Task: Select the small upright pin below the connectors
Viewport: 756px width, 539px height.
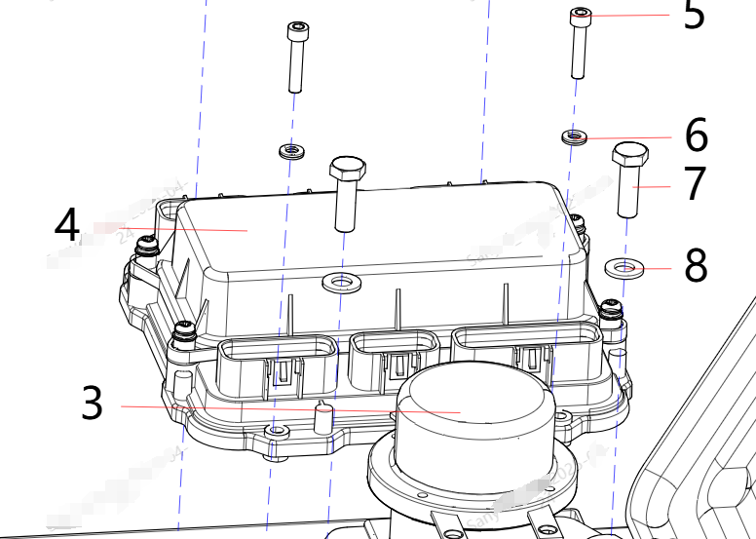Action: point(323,421)
